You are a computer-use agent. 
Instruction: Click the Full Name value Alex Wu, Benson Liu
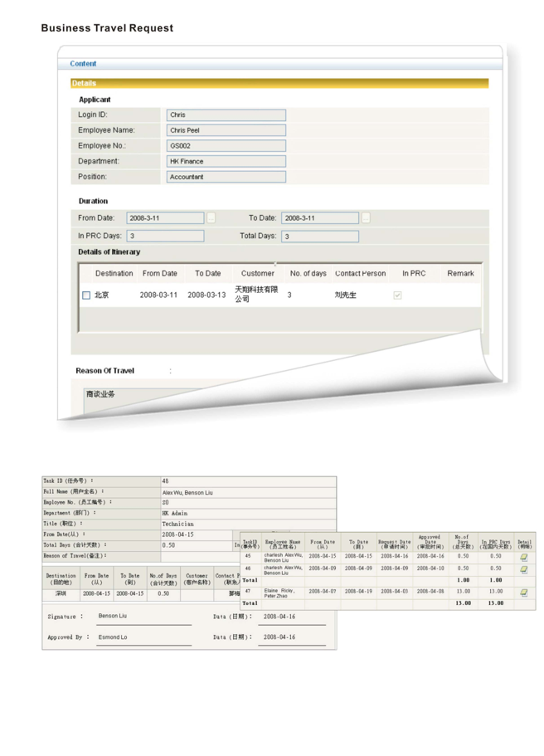tap(187, 493)
